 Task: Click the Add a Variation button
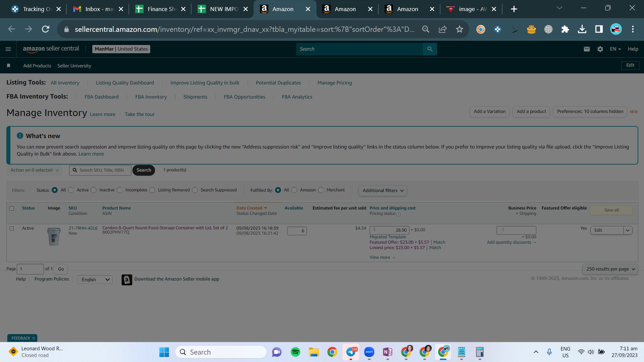[490, 112]
